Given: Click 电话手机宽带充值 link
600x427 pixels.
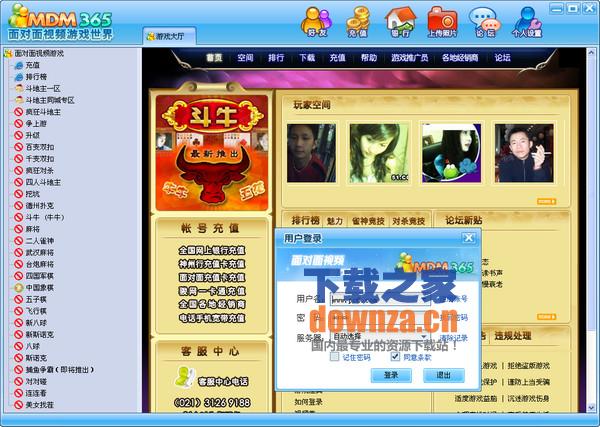Looking at the screenshot, I should (x=212, y=318).
